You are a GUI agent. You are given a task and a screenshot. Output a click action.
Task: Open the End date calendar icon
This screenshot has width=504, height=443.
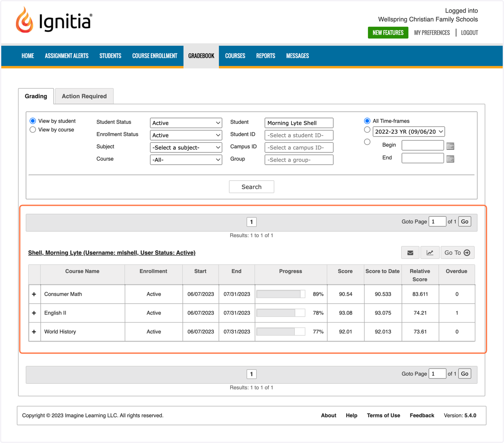pos(450,159)
